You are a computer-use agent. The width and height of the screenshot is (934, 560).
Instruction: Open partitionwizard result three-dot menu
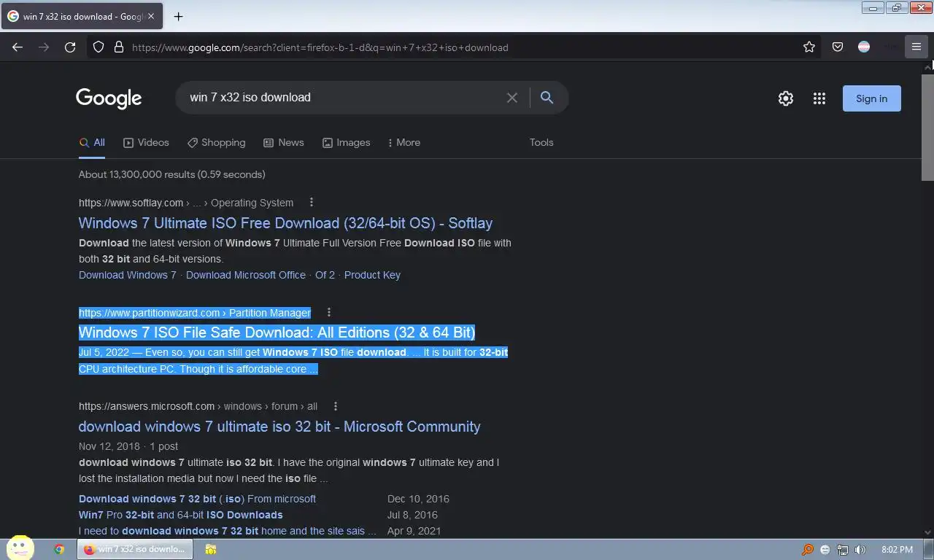329,312
